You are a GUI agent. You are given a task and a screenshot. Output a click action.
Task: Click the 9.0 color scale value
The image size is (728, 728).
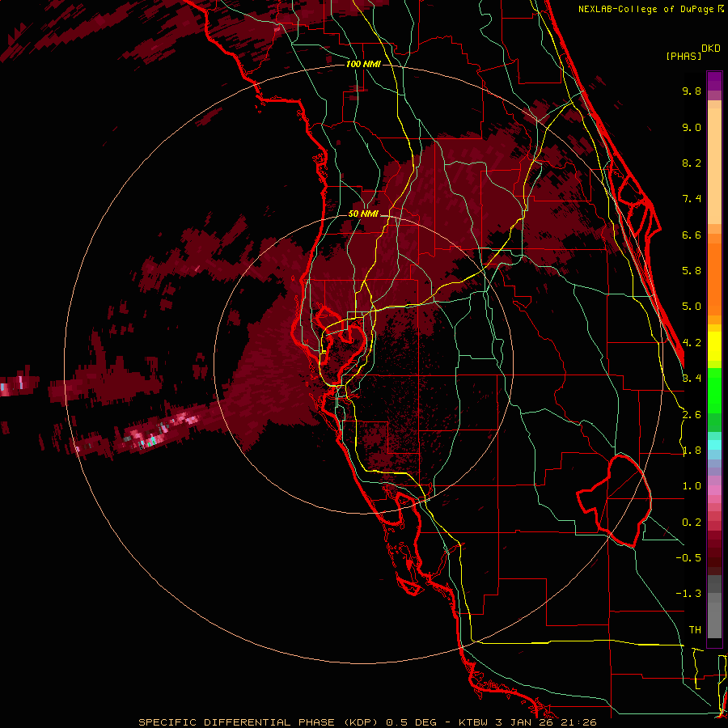pos(692,127)
